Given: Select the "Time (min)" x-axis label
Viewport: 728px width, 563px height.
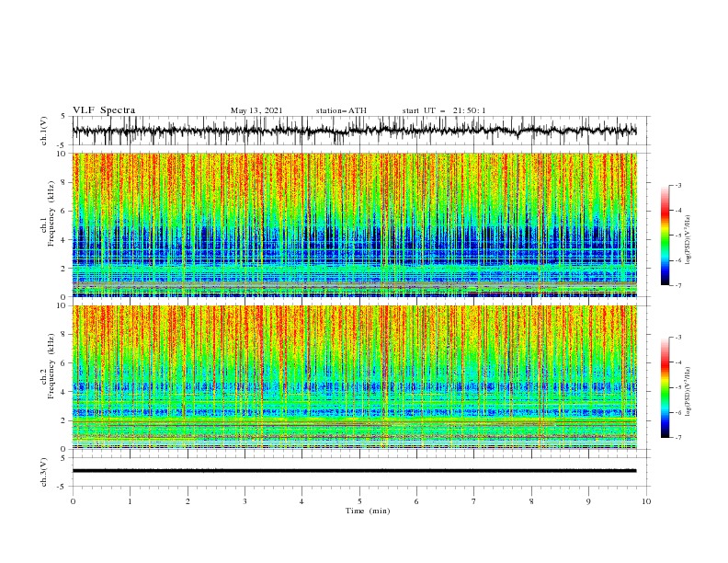Looking at the screenshot, I should (x=368, y=511).
